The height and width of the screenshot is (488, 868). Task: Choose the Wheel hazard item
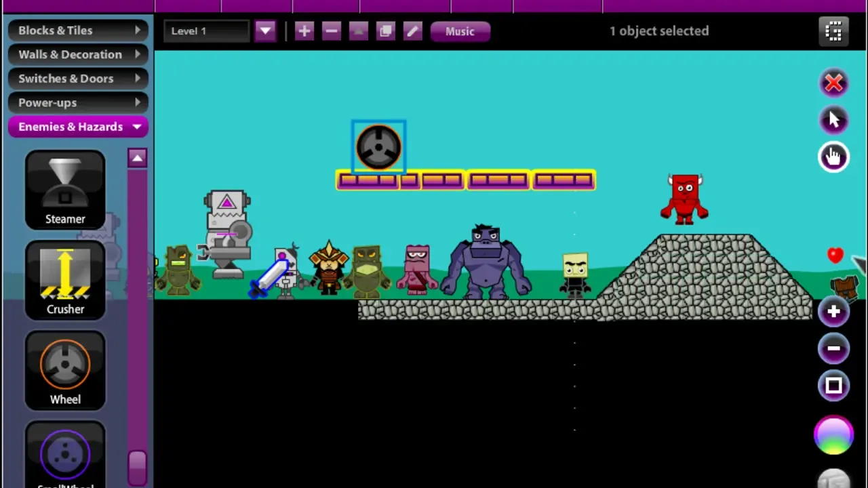click(x=65, y=370)
